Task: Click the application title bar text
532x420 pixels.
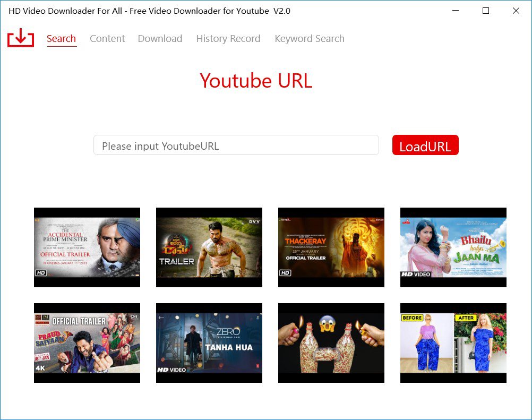Action: 150,11
